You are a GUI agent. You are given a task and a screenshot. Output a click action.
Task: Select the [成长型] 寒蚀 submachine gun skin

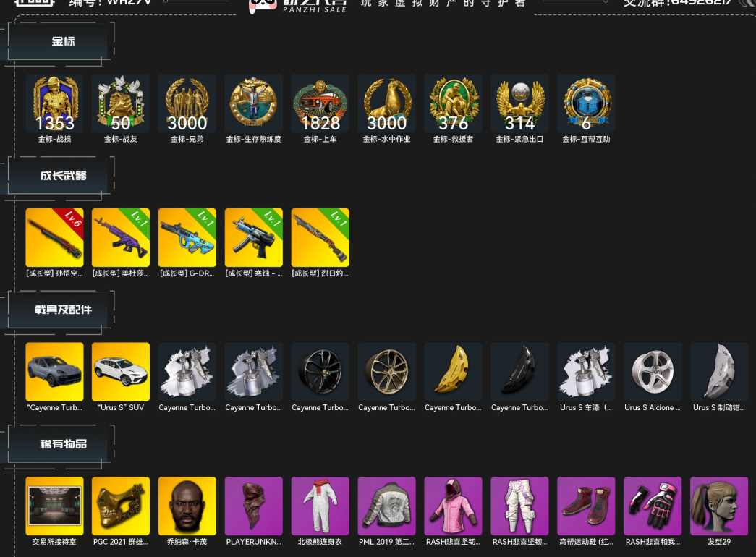coord(254,237)
